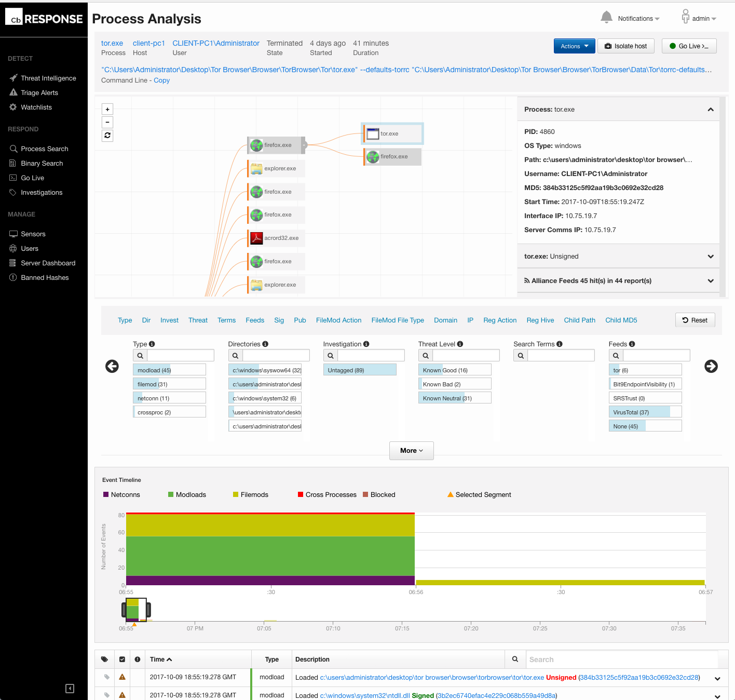Zoom in on the process graph
735x700 pixels.
click(107, 109)
